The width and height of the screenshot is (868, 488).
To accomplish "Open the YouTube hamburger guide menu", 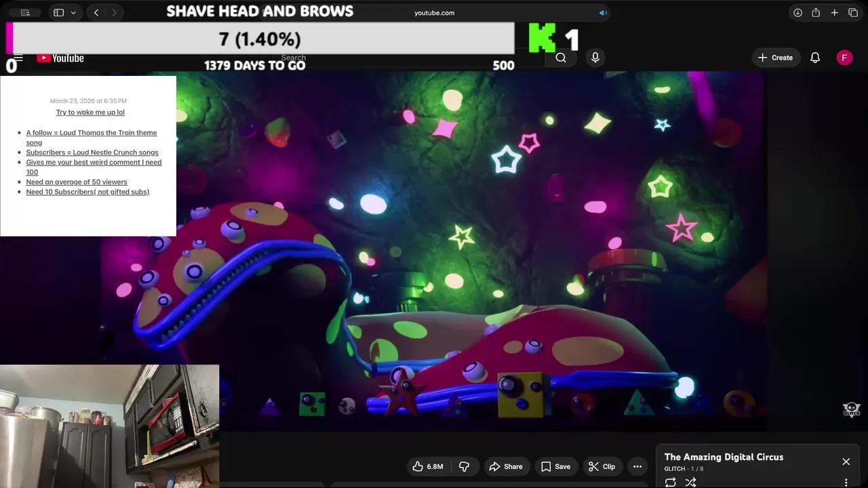I will pyautogui.click(x=18, y=58).
